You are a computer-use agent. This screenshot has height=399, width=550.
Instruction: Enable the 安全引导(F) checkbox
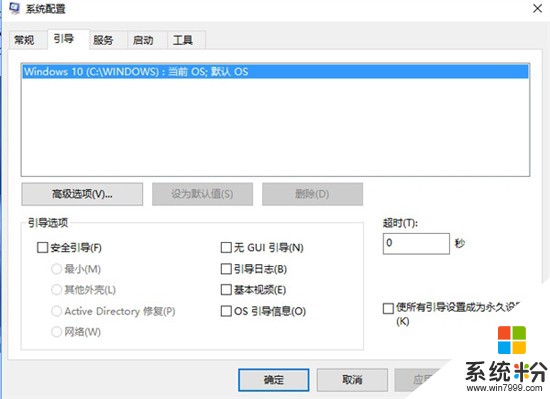pos(42,248)
